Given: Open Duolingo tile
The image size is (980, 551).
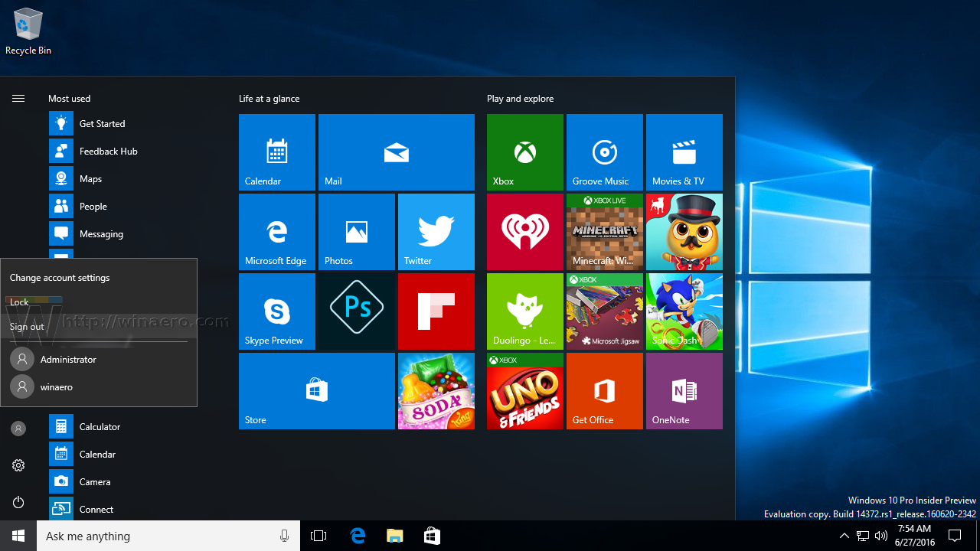Looking at the screenshot, I should (x=525, y=311).
